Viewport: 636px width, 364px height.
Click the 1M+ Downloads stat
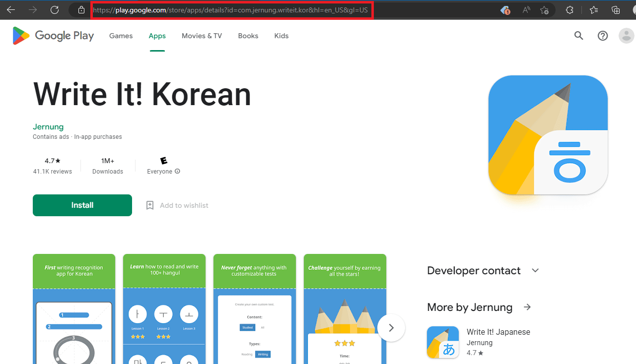tap(108, 166)
